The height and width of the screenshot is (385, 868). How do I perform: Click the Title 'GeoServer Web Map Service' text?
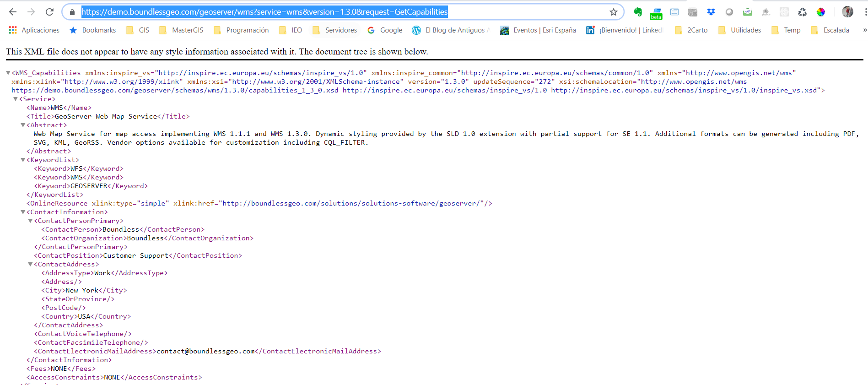106,116
